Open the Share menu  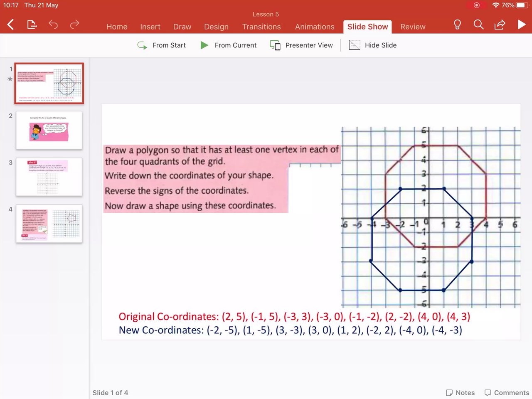click(500, 25)
